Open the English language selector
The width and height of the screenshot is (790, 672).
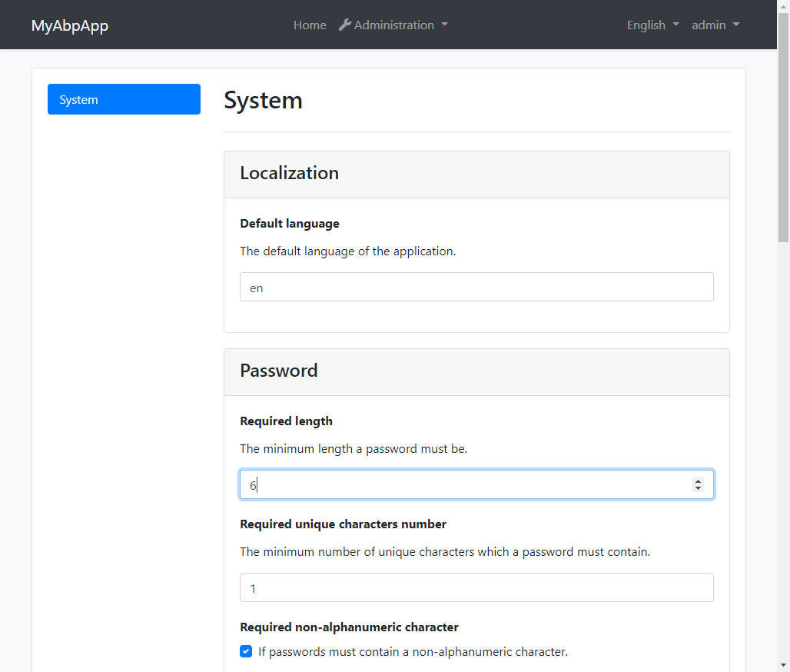click(647, 25)
